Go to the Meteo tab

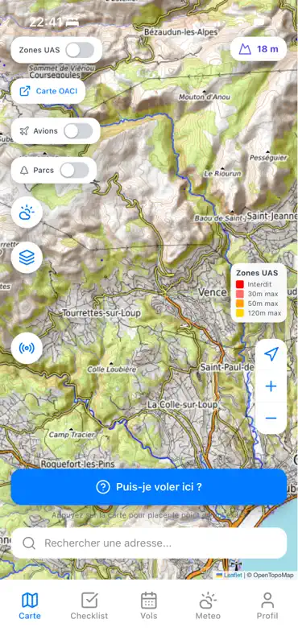(208, 605)
